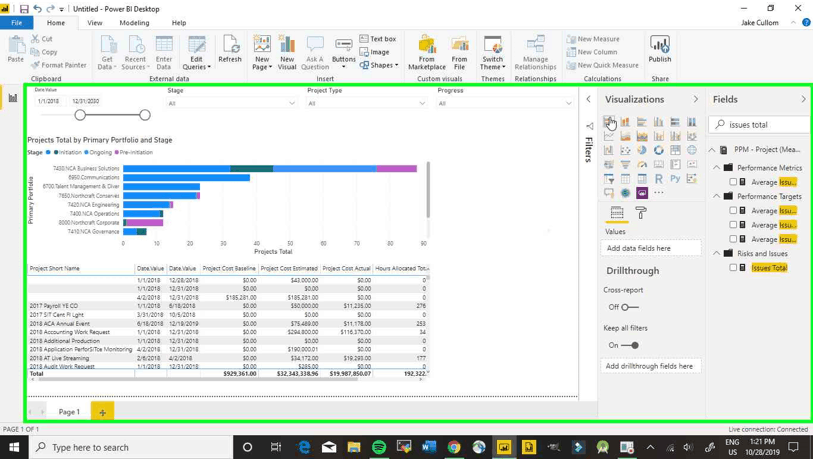
Task: Insert a Donut chart visual
Action: coord(659,150)
